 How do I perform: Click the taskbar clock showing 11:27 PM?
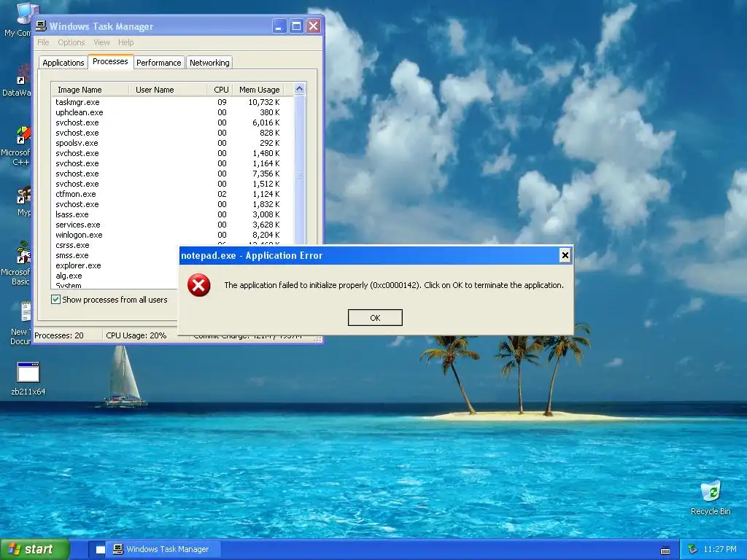720,550
